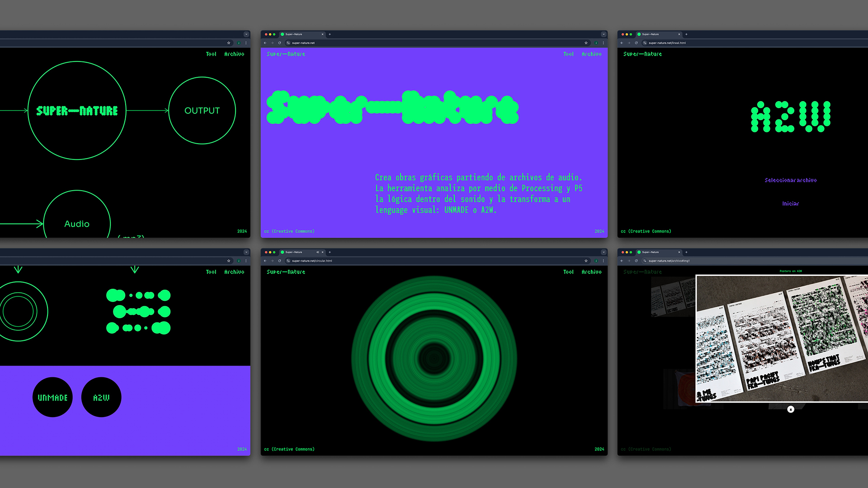Screen dimensions: 868x488
Task: Close the enlarged posters image lightbox
Action: tap(791, 409)
